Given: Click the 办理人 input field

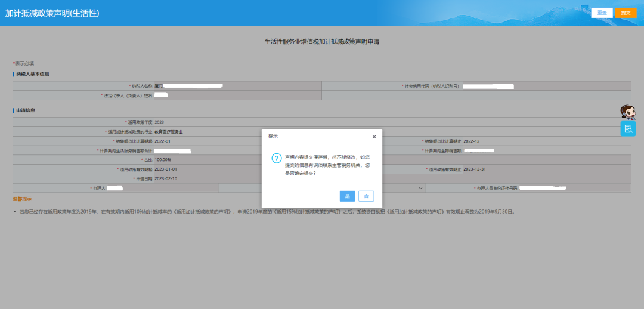Looking at the screenshot, I should (x=162, y=189).
